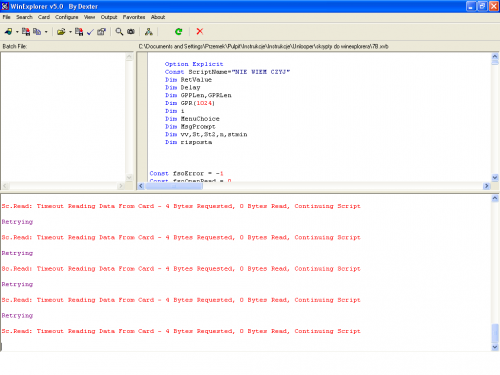
Task: Open the File menu
Action: [7, 17]
